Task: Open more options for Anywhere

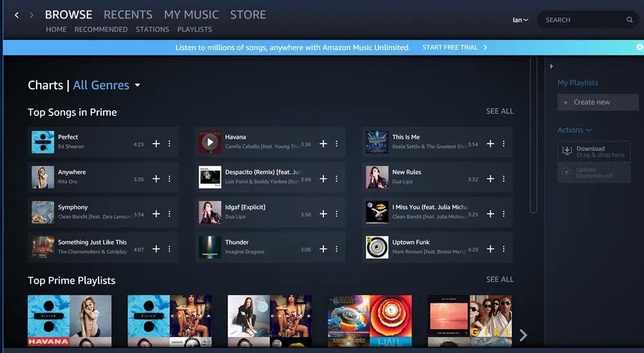Action: (x=169, y=179)
